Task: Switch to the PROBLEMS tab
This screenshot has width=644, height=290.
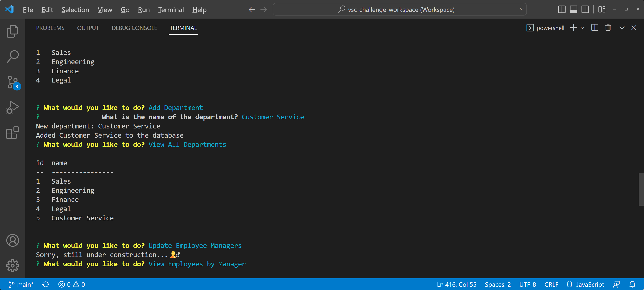Action: click(x=50, y=28)
